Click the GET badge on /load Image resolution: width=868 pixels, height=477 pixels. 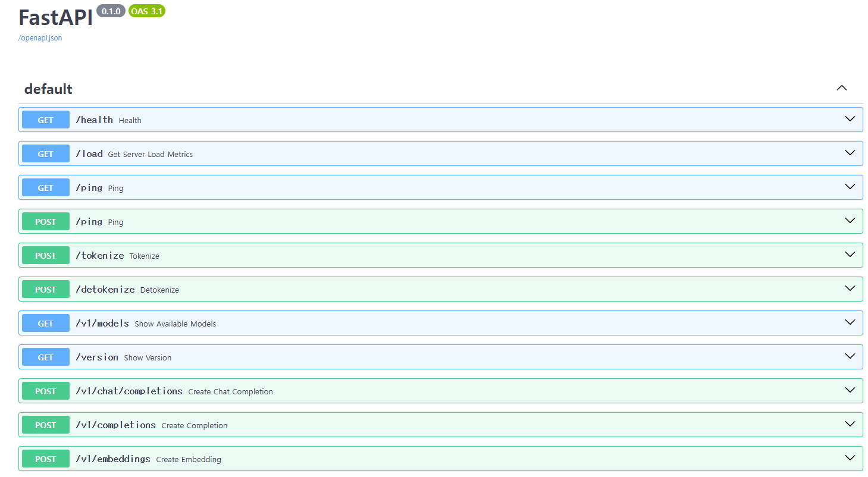point(46,153)
